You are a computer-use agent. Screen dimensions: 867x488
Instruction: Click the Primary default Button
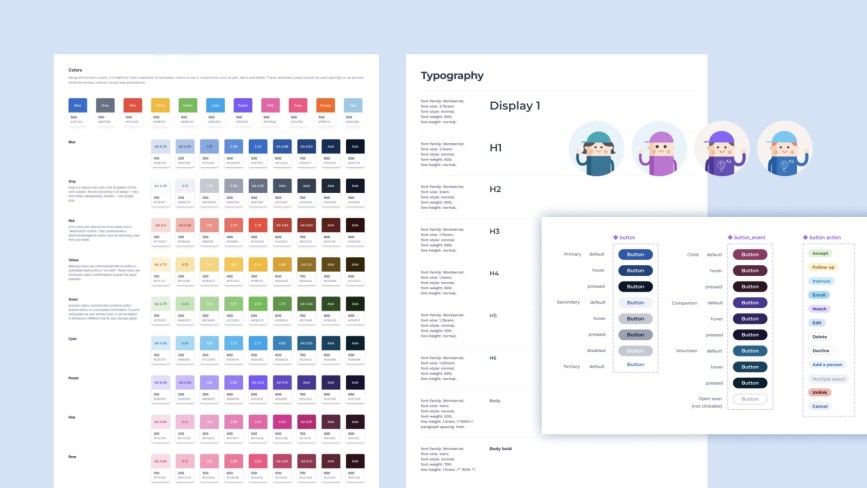(x=635, y=254)
